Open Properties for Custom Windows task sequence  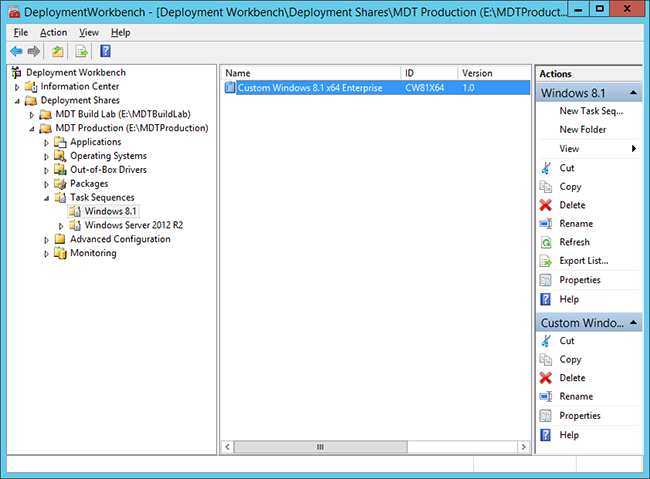(579, 415)
